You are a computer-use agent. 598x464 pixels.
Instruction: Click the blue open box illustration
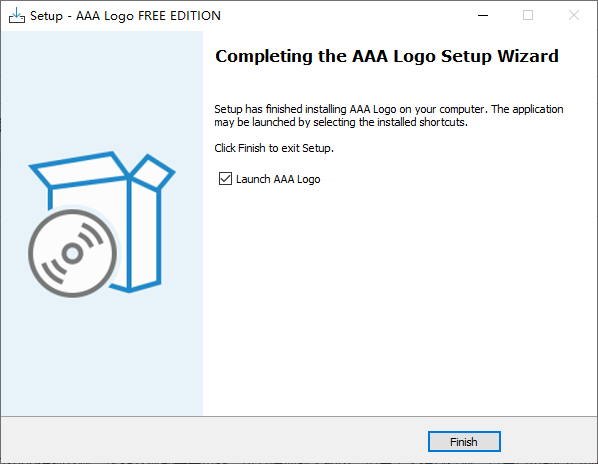coord(102,222)
